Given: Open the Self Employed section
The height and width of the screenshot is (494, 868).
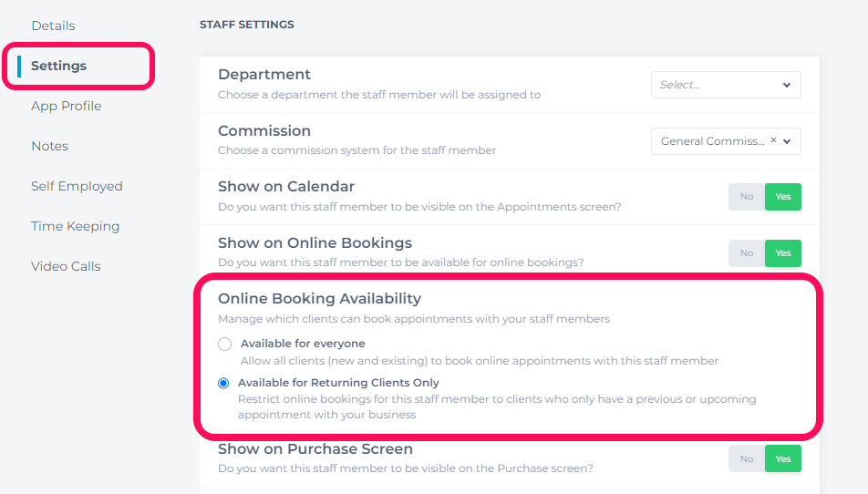Looking at the screenshot, I should click(77, 186).
